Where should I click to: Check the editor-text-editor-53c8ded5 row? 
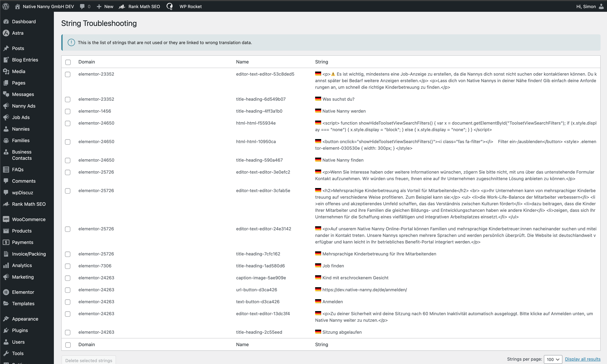click(x=68, y=74)
